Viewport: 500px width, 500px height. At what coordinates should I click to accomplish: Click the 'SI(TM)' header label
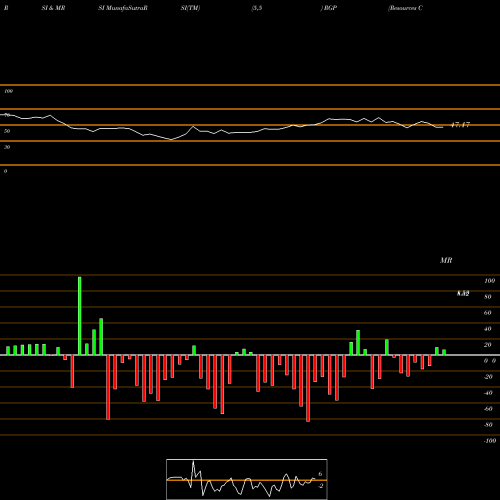[x=190, y=8]
